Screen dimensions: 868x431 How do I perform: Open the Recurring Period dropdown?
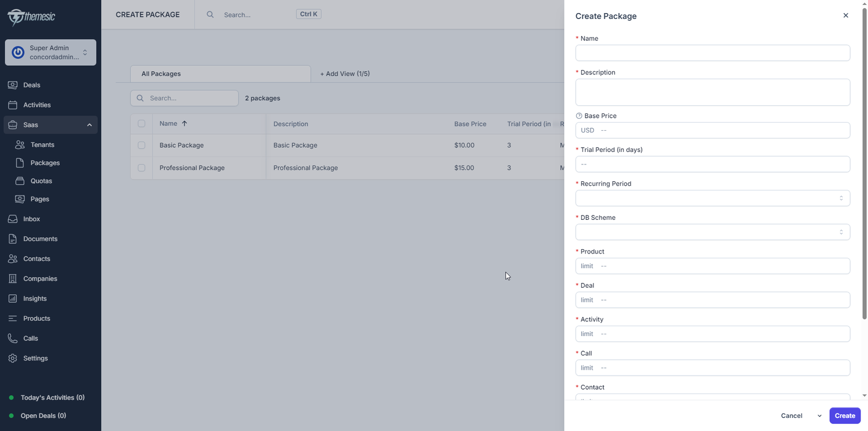pos(712,198)
